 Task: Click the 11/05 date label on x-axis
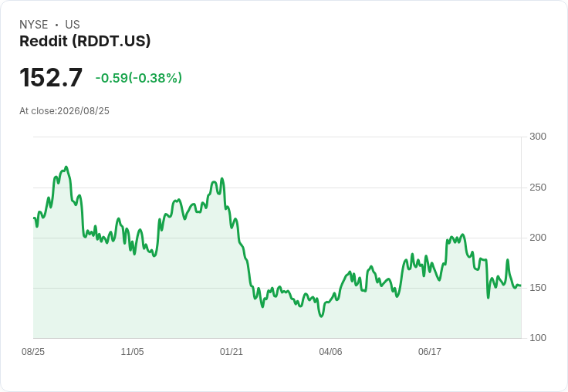point(132,351)
